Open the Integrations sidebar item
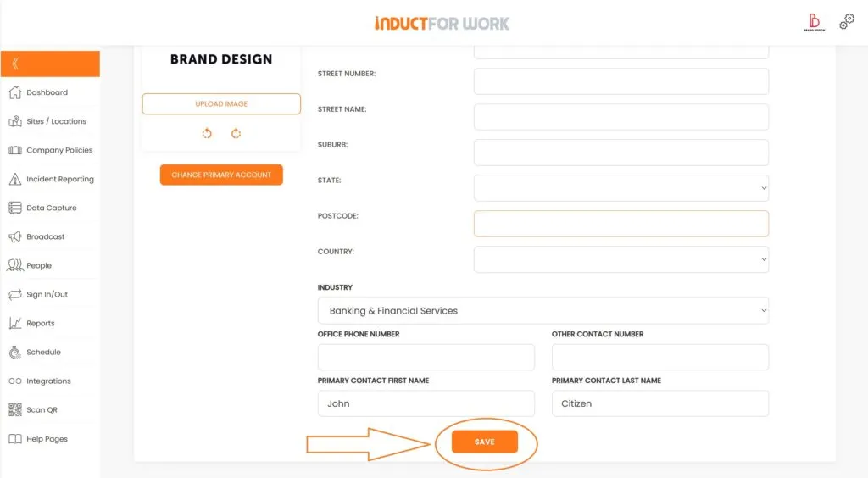Image resolution: width=868 pixels, height=478 pixels. (48, 381)
